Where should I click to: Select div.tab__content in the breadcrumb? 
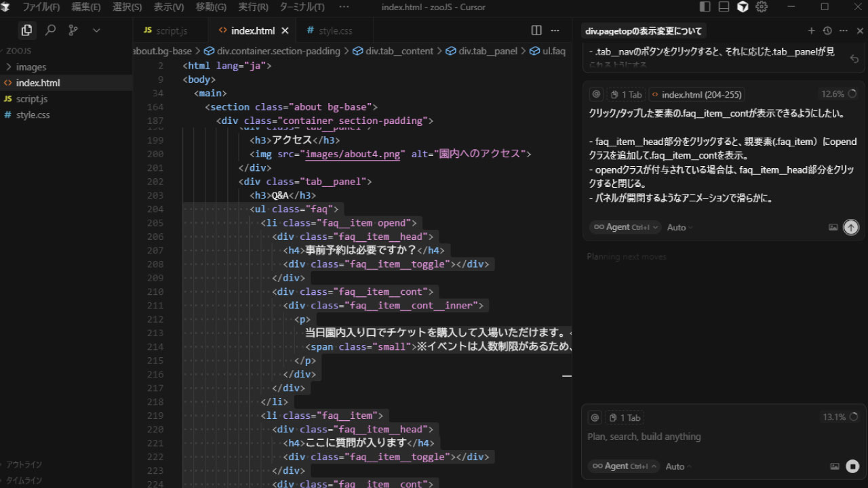[x=393, y=51]
